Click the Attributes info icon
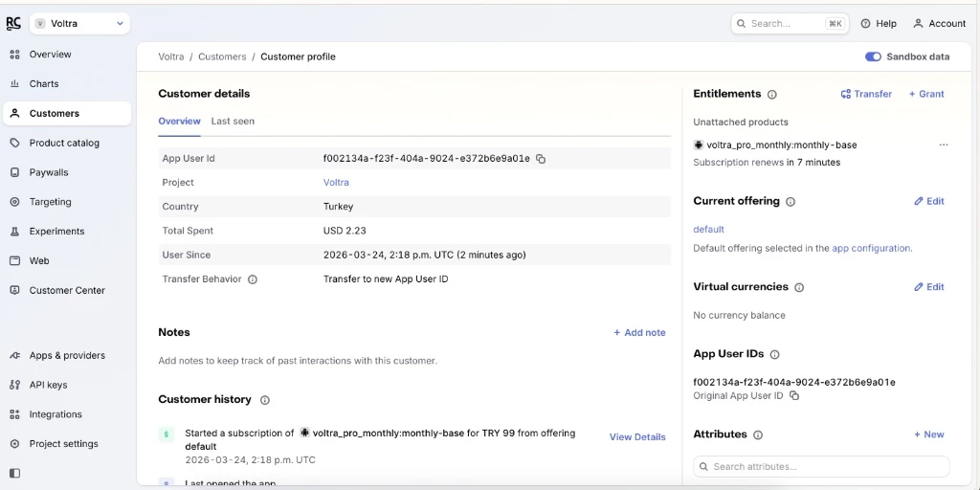Viewport: 980px width, 490px height. [x=758, y=434]
